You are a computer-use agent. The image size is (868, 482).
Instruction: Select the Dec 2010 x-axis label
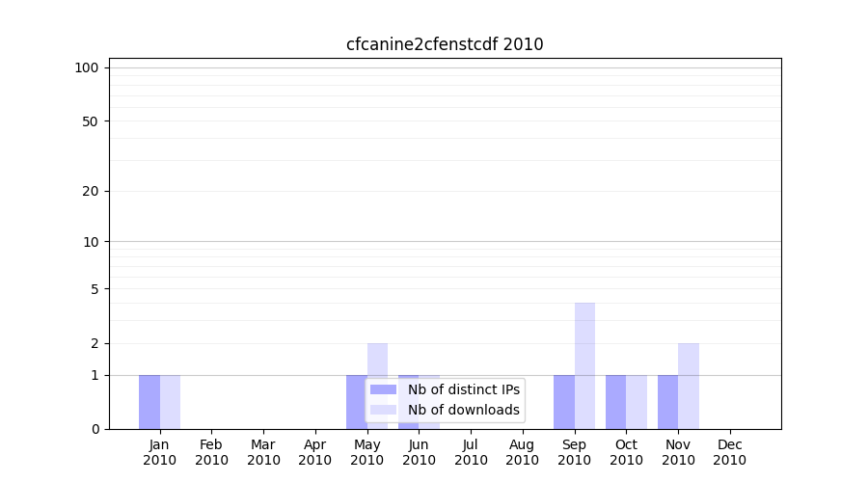729,452
